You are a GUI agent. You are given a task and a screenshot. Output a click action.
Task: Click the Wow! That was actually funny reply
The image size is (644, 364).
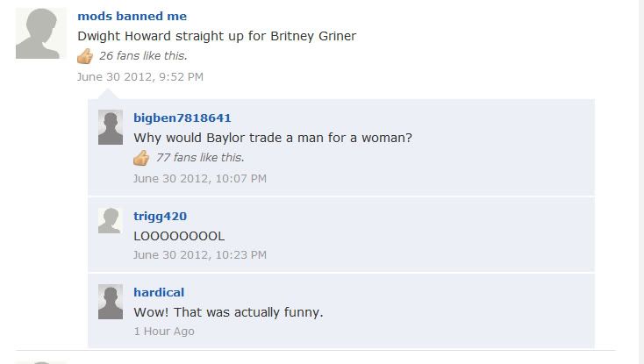tap(228, 312)
